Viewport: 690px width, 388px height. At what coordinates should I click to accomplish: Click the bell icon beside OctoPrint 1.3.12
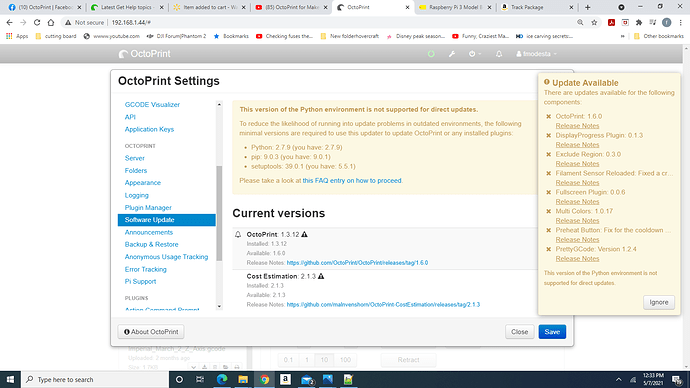coord(238,234)
